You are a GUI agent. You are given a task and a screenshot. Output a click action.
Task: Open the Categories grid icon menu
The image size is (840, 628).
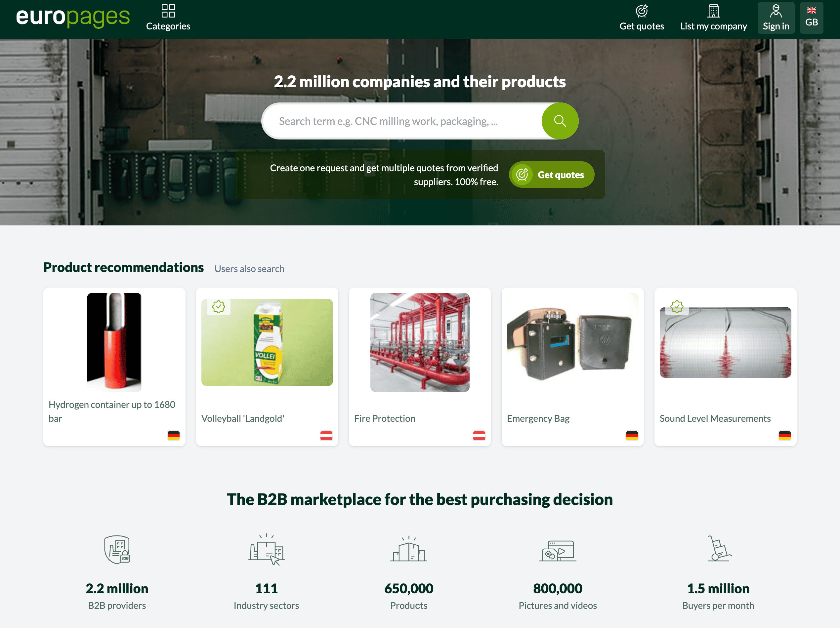coord(168,11)
